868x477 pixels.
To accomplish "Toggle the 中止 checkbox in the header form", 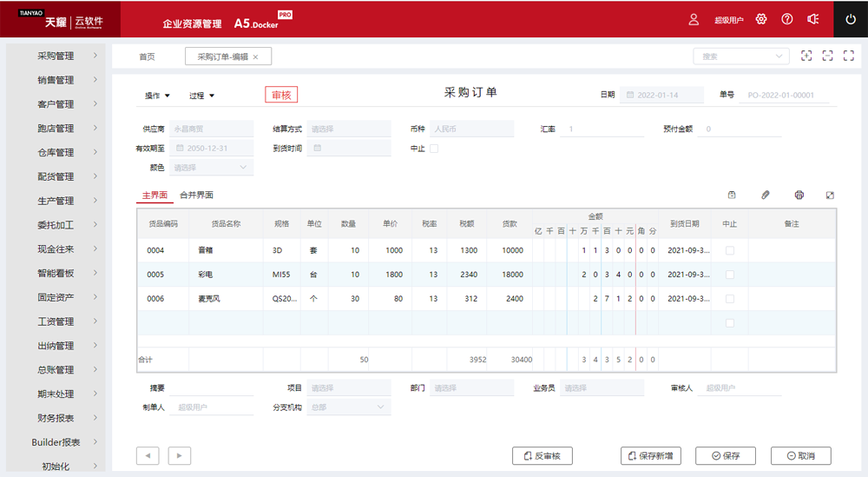I will coord(434,149).
